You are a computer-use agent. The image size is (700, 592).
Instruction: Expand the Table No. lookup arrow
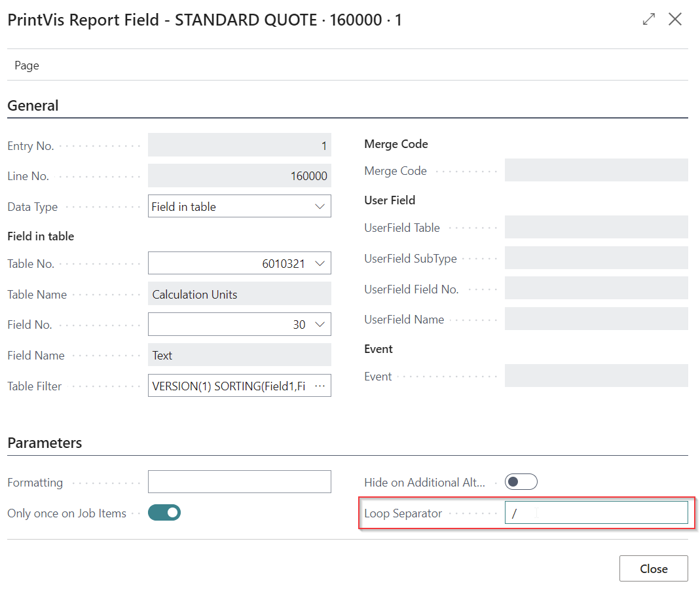(x=320, y=263)
